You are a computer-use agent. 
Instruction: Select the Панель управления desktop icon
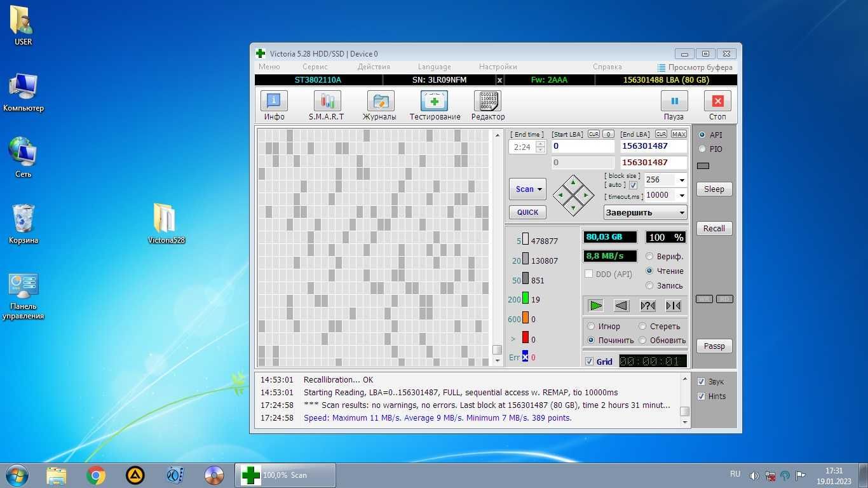tap(24, 297)
